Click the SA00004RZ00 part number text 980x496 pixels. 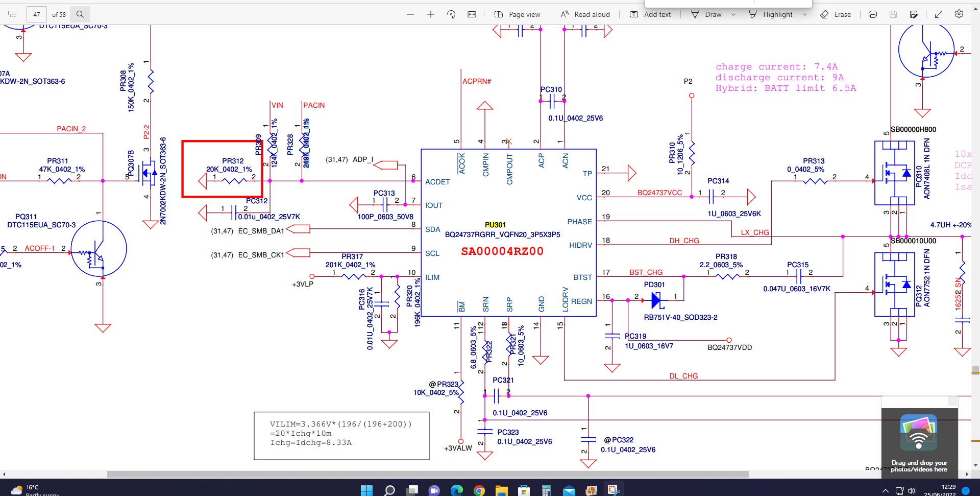click(x=502, y=251)
